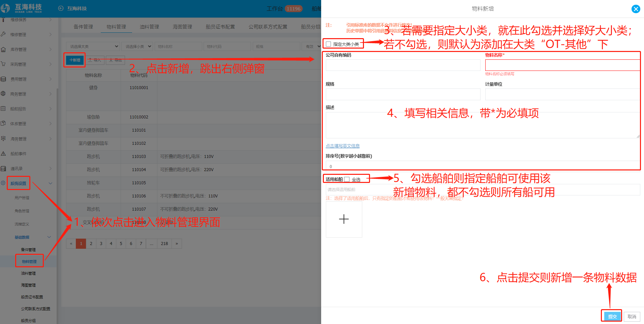Click the plus icon to upload an attachment
Screen dimensions: 644x324
pyautogui.click(x=344, y=219)
